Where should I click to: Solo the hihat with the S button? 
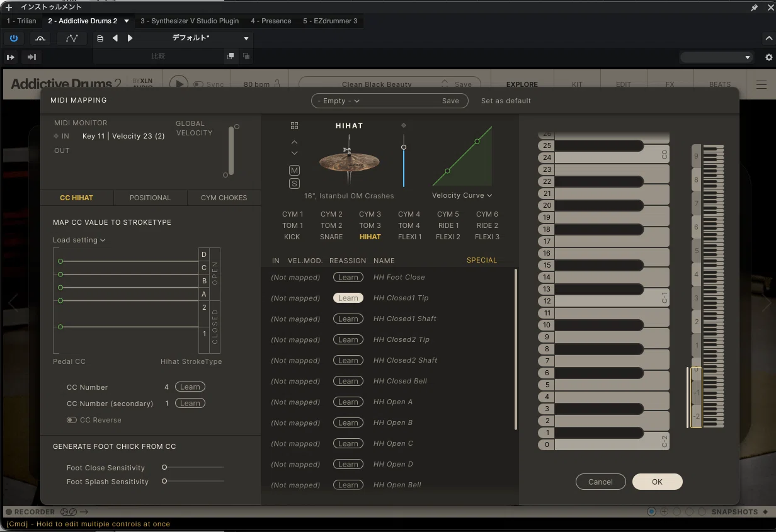[294, 184]
